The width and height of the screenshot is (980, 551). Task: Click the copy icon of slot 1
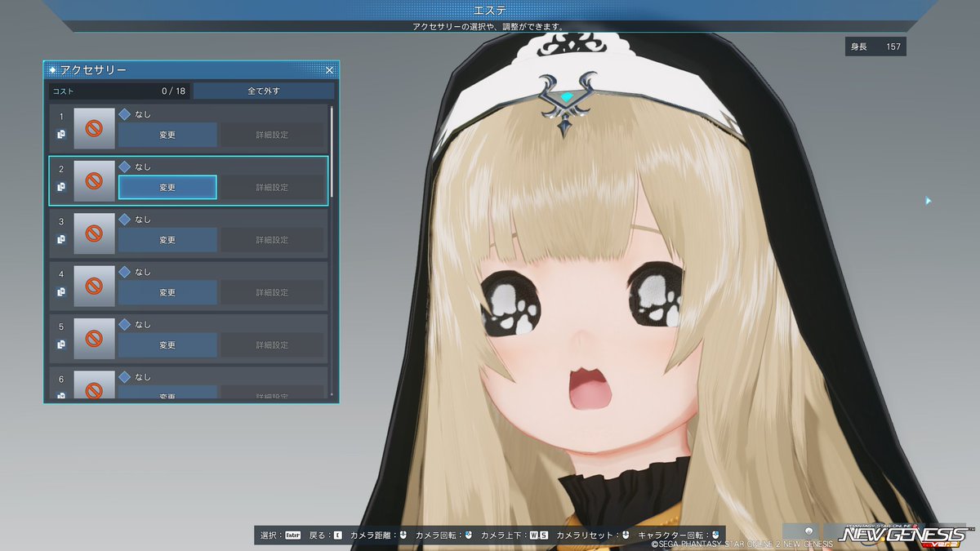(61, 134)
